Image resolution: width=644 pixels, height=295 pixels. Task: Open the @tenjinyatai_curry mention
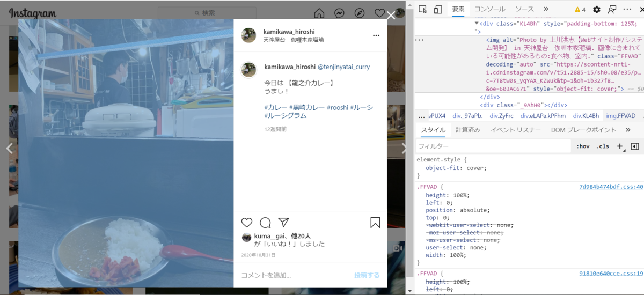point(343,67)
